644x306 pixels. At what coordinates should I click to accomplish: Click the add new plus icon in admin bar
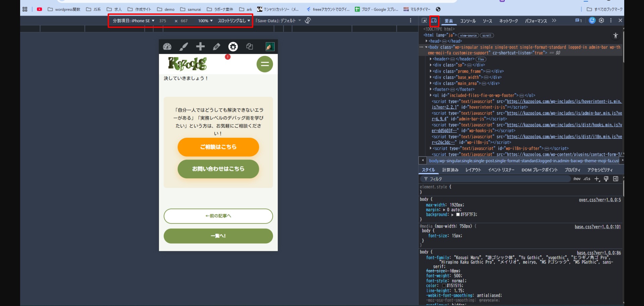coord(200,47)
